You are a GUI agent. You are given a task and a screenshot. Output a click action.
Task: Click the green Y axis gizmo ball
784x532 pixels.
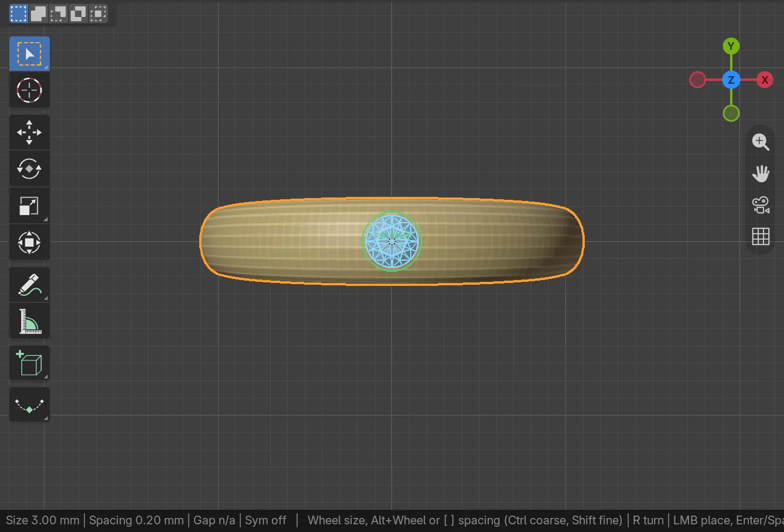click(x=731, y=46)
